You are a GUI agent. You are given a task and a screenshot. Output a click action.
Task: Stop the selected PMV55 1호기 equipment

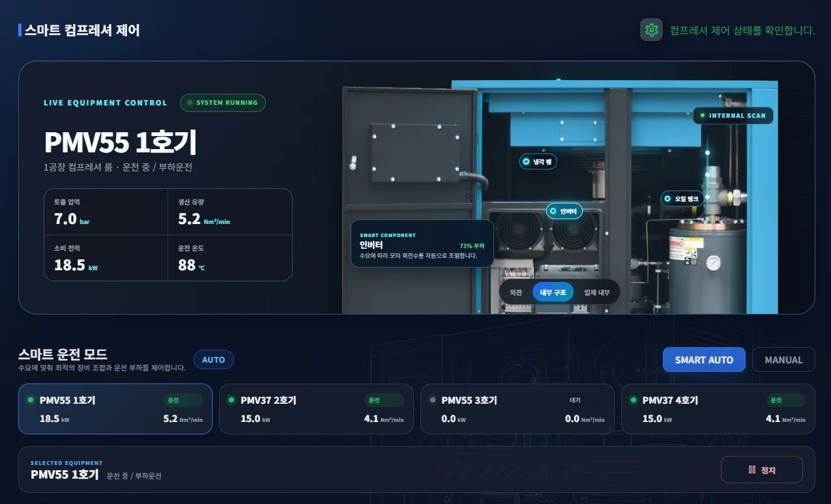coord(761,469)
